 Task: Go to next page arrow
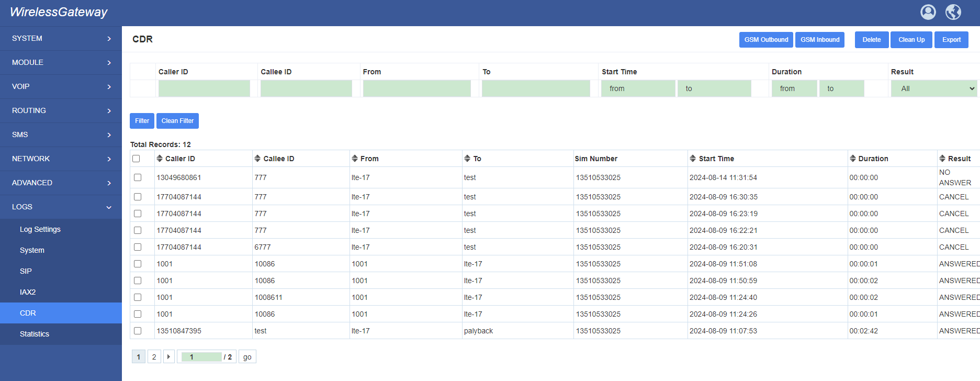[x=168, y=357]
